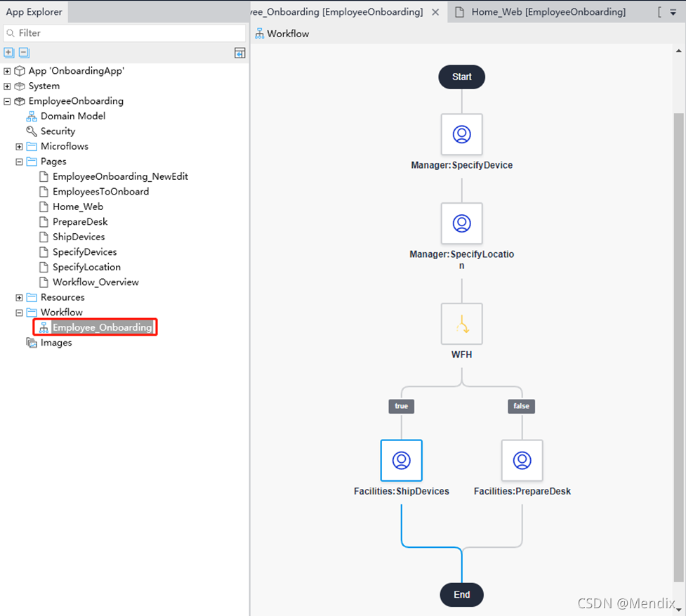Click the locate-in-editor icon top-right of explorer
686x616 pixels.
(239, 52)
